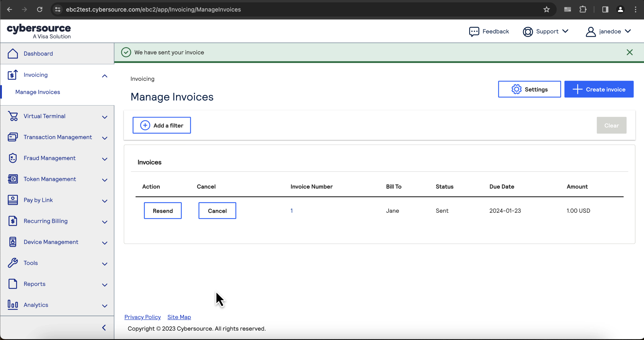Image resolution: width=644 pixels, height=340 pixels.
Task: Expand the Reports chevron
Action: point(104,285)
